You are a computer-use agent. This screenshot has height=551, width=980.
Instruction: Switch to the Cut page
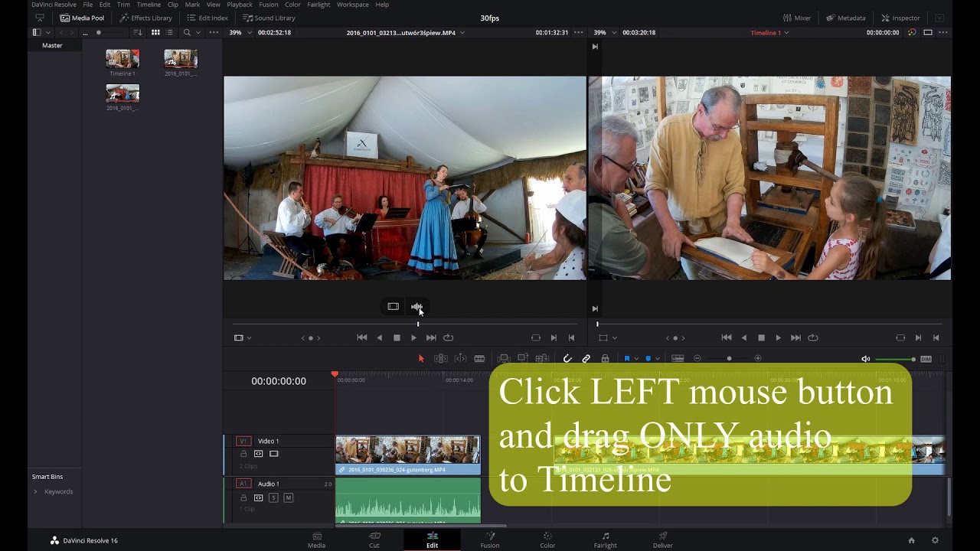[x=374, y=540]
